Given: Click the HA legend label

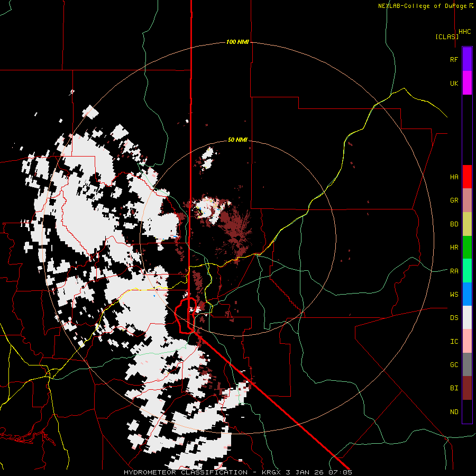Looking at the screenshot, I should coord(454,177).
